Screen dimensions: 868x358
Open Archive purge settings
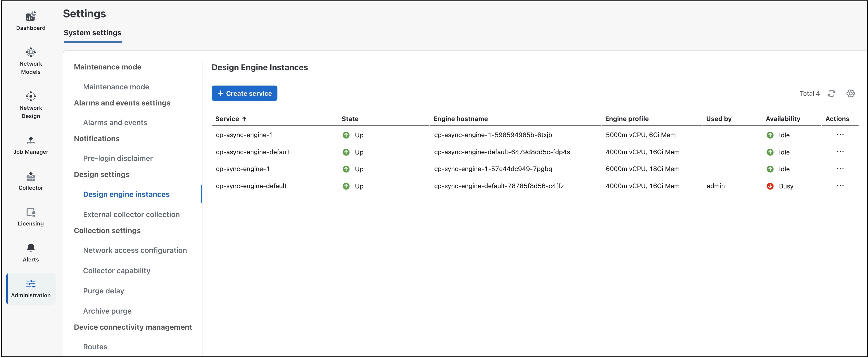(x=107, y=311)
